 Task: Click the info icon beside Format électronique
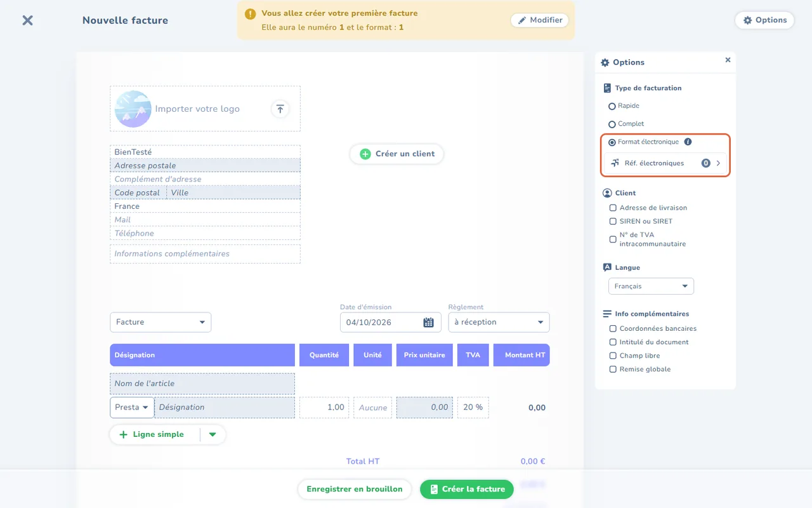tap(688, 142)
